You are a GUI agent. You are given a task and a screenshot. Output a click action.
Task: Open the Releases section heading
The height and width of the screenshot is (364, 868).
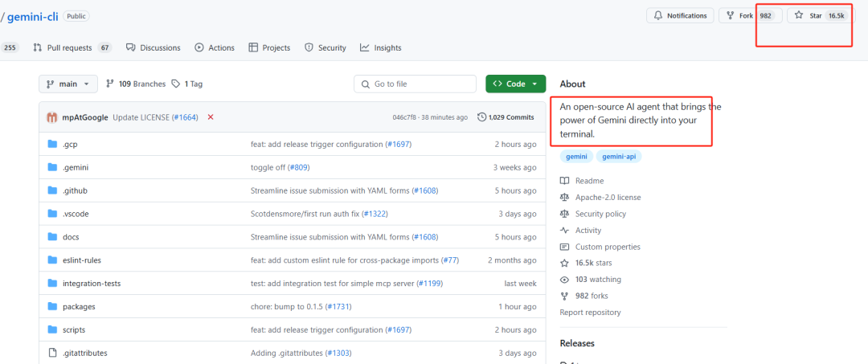(x=577, y=344)
